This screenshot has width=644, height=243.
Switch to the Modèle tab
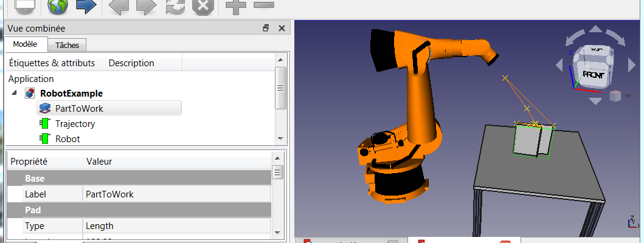tap(25, 44)
